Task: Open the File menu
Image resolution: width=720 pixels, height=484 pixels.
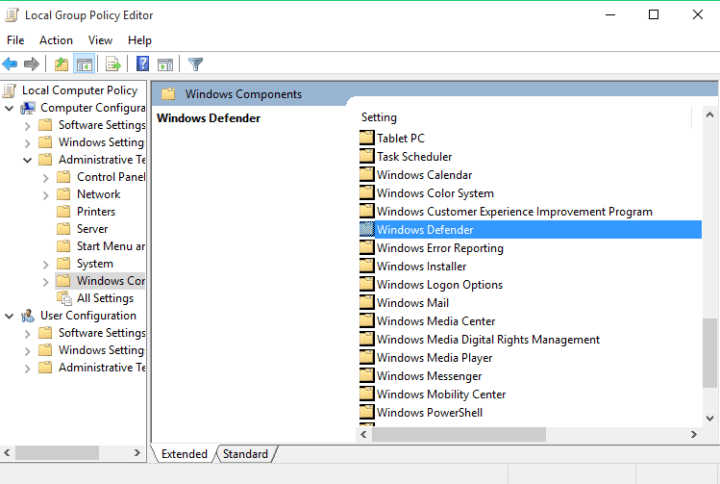Action: click(x=15, y=40)
